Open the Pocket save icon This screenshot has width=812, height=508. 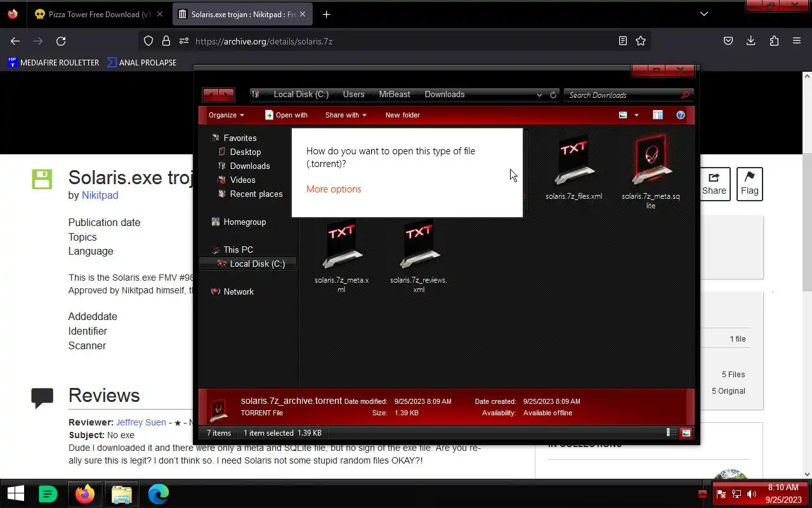728,41
